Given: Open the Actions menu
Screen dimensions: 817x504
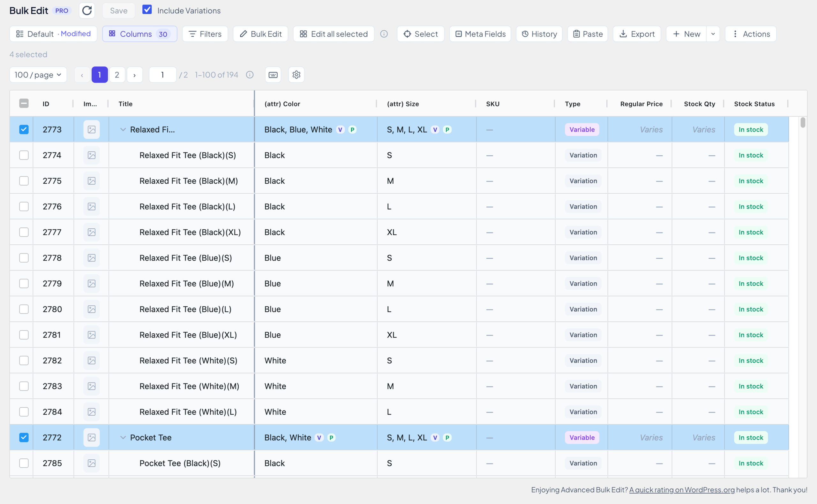Looking at the screenshot, I should point(751,34).
